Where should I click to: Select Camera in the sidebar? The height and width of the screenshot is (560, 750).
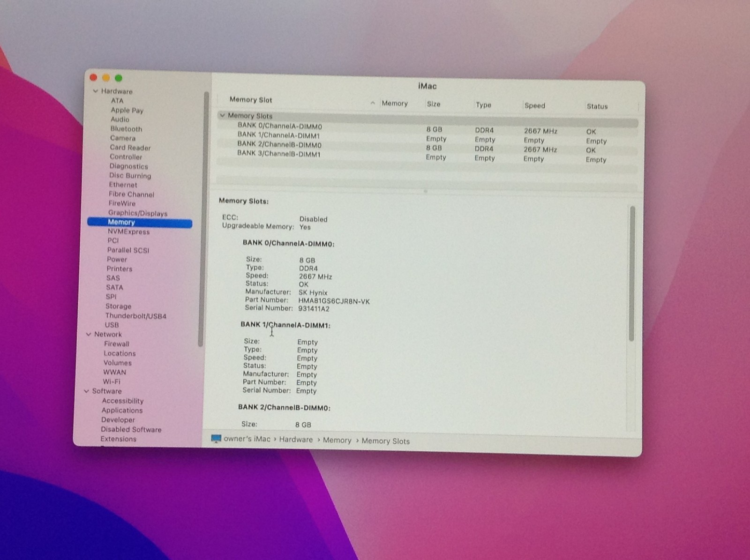(x=123, y=138)
